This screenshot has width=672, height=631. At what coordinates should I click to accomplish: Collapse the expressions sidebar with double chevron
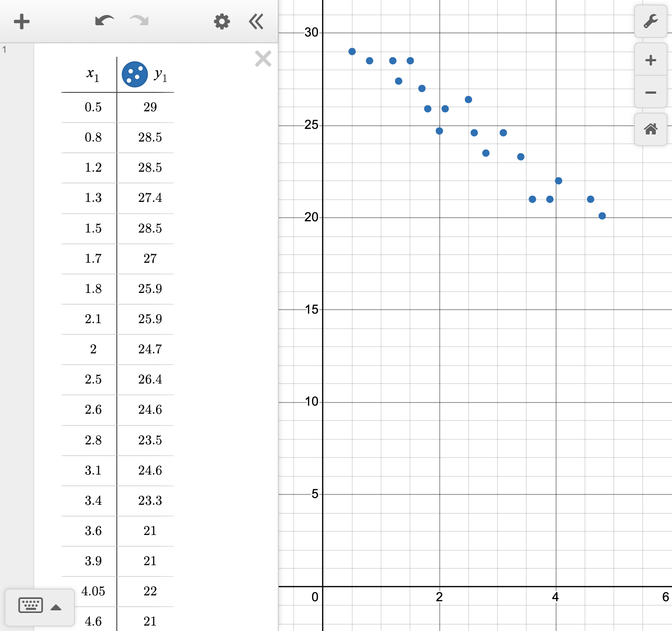(256, 21)
